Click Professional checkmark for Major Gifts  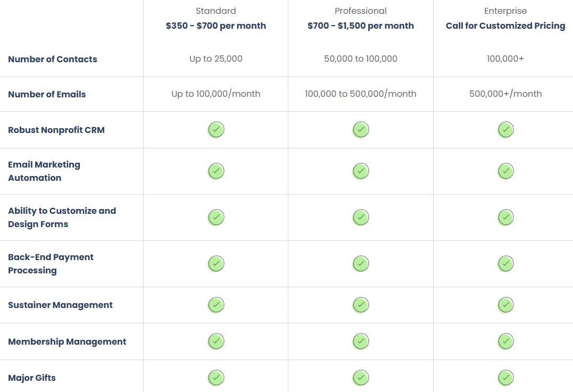click(x=361, y=378)
